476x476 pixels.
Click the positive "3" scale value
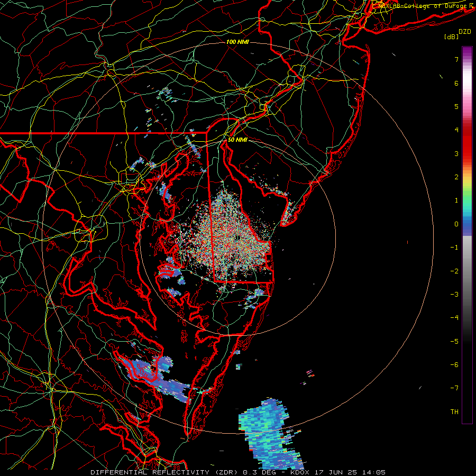pos(456,153)
